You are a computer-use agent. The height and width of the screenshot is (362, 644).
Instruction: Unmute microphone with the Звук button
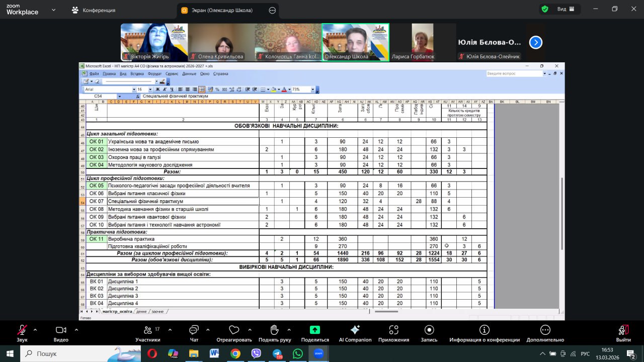22,330
